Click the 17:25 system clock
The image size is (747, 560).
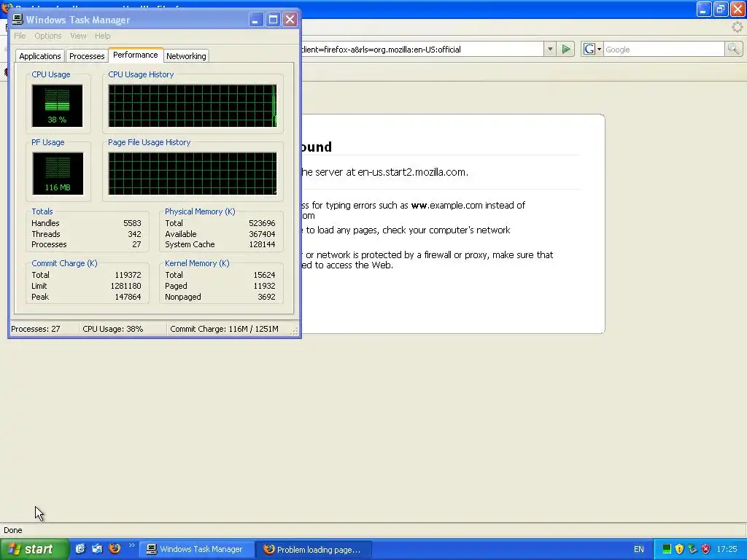pyautogui.click(x=727, y=550)
